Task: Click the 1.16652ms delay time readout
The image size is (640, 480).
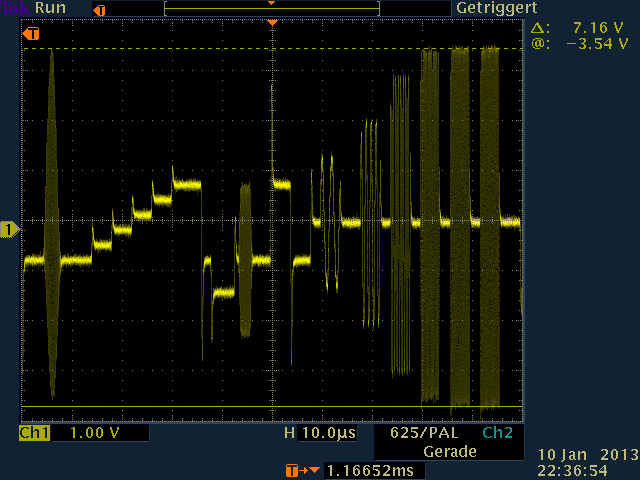Action: 356,469
